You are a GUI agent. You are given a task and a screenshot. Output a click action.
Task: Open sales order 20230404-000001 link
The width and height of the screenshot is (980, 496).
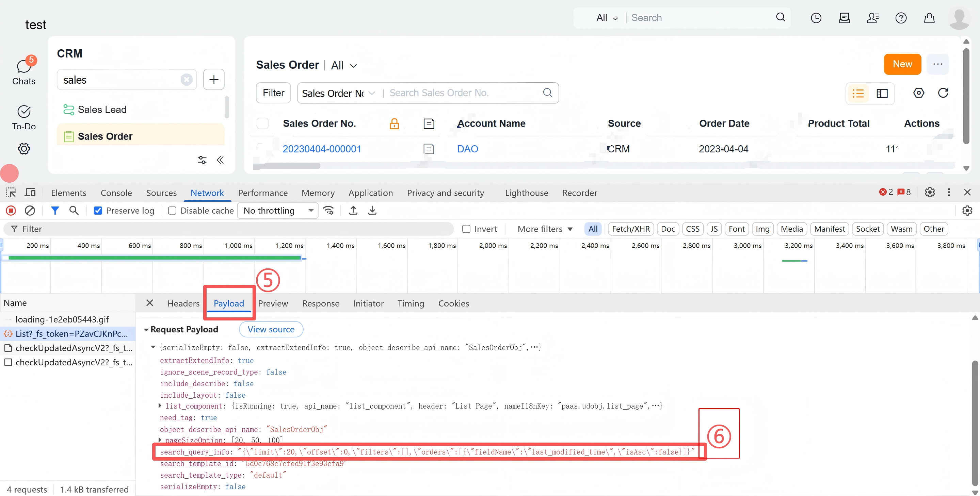321,149
